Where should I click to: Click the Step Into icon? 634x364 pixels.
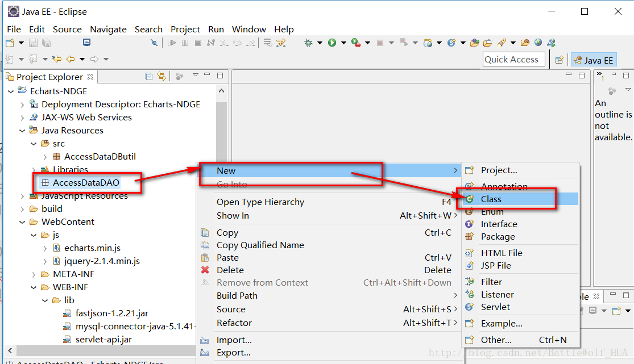(x=224, y=43)
